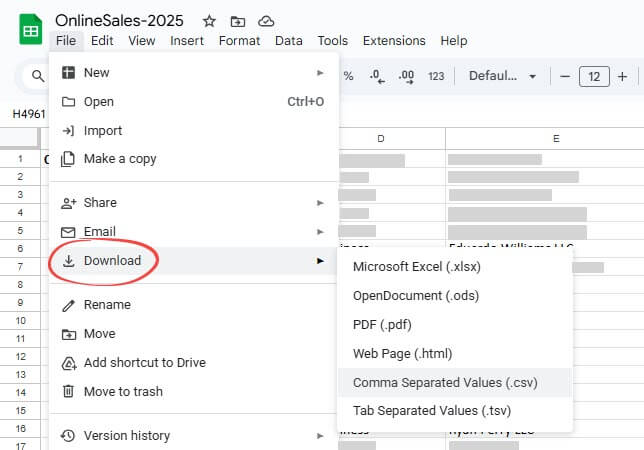The image size is (644, 450).
Task: Check cloud save status icon
Action: tap(266, 21)
